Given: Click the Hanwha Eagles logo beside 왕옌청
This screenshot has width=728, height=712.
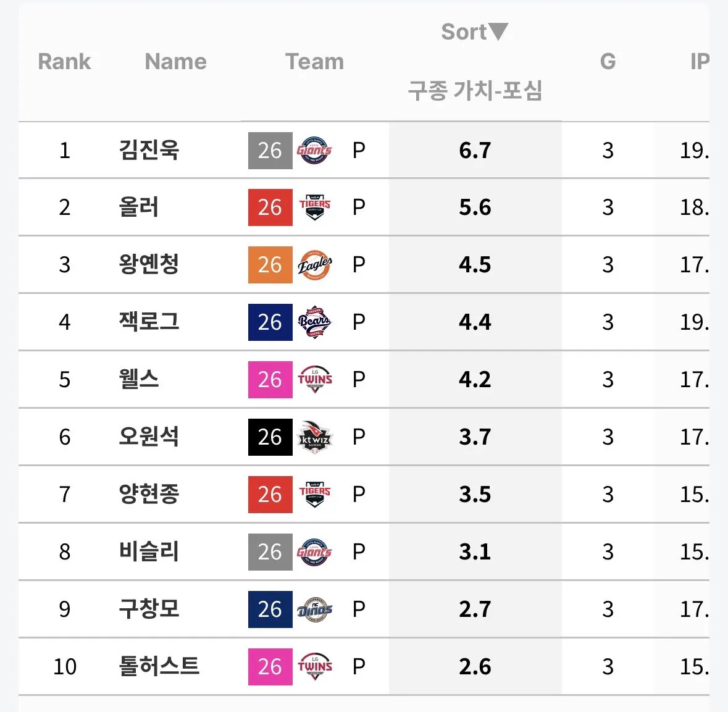Looking at the screenshot, I should [x=315, y=264].
